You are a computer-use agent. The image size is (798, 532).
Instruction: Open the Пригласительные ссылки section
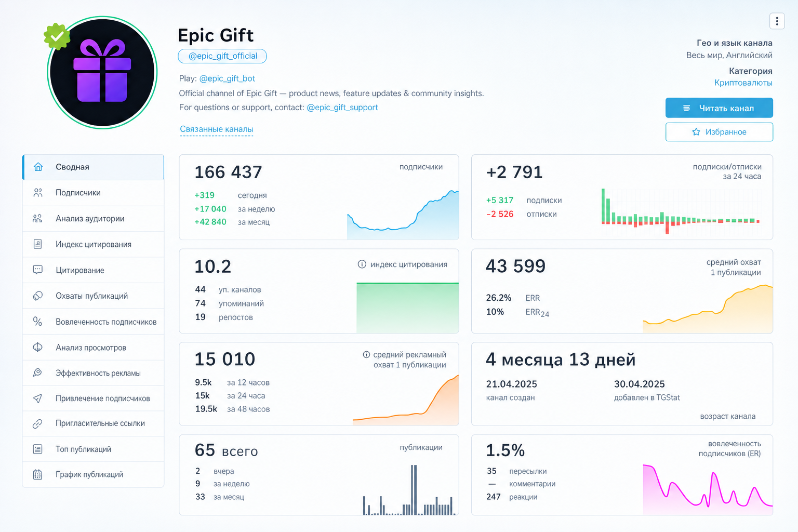(93, 423)
